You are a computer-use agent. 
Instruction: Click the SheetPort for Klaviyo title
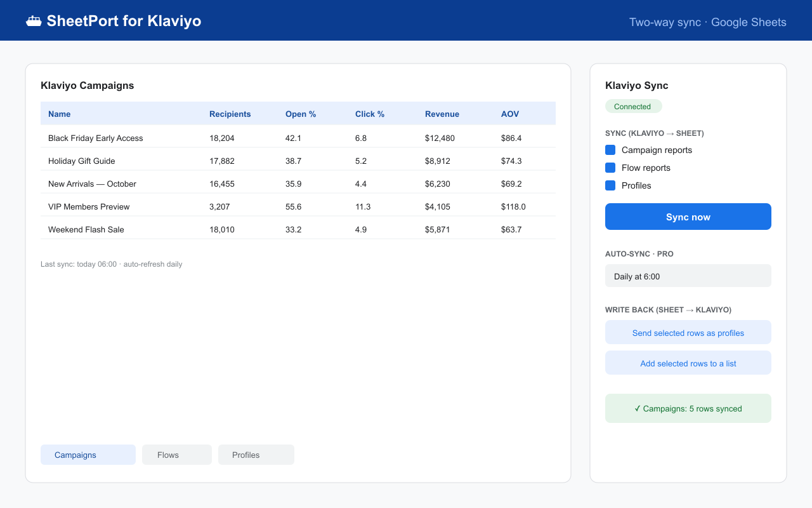(x=124, y=21)
